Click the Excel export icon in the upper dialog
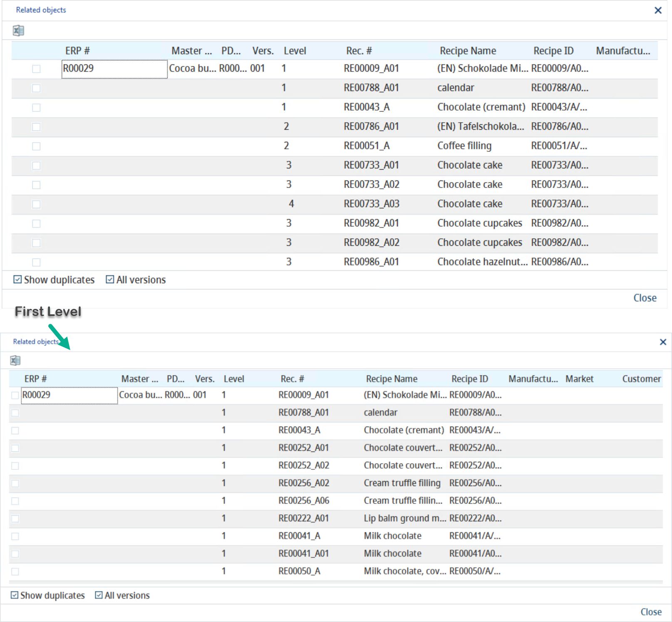Screen dimensions: 672x622 pos(18,31)
